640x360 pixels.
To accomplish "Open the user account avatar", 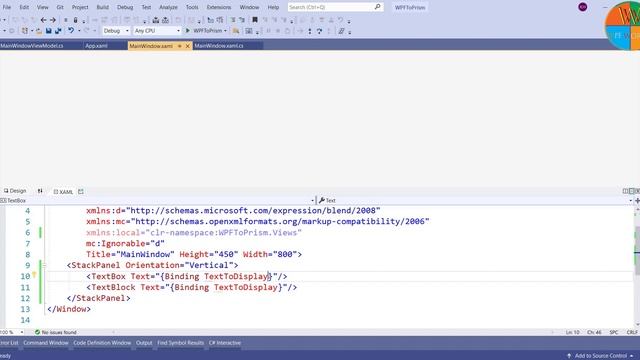I will (x=582, y=7).
